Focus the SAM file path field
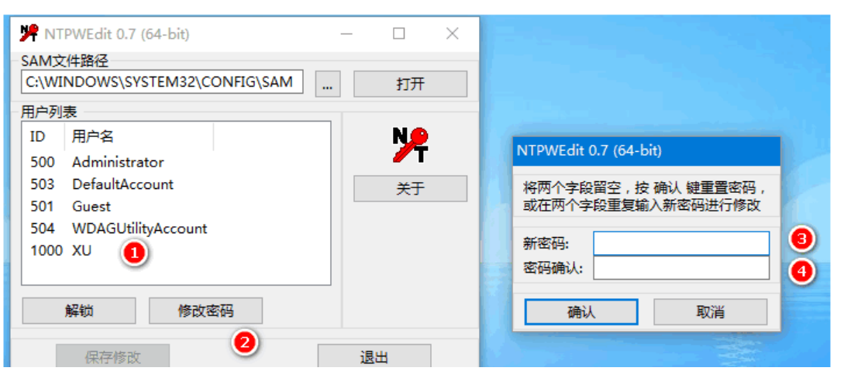 (x=162, y=82)
